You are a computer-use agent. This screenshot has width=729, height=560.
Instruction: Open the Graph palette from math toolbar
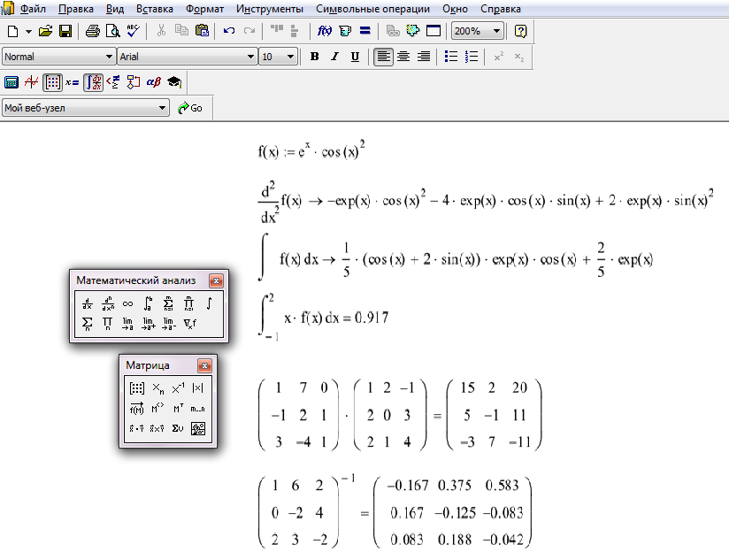coord(32,83)
